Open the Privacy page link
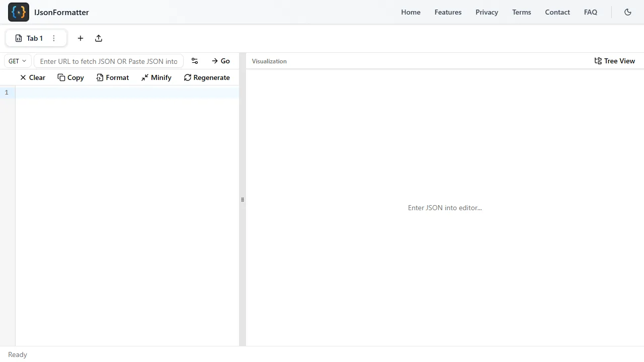 (x=487, y=12)
